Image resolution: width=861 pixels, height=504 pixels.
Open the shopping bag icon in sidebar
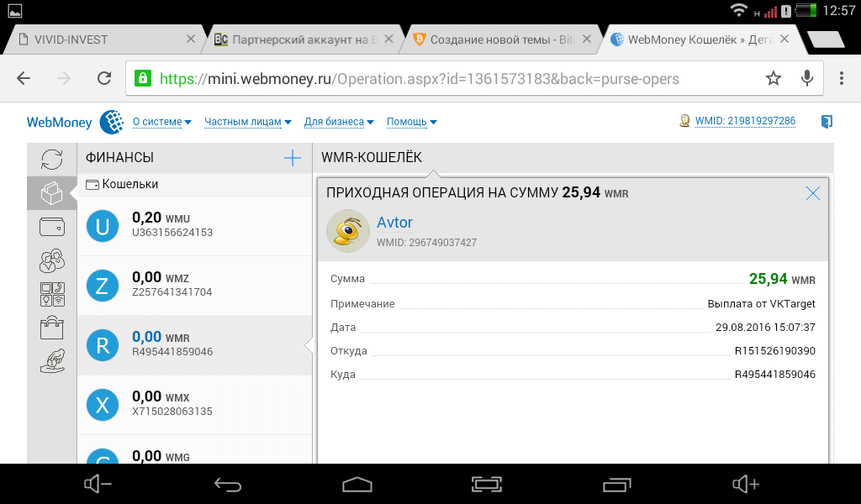52,327
